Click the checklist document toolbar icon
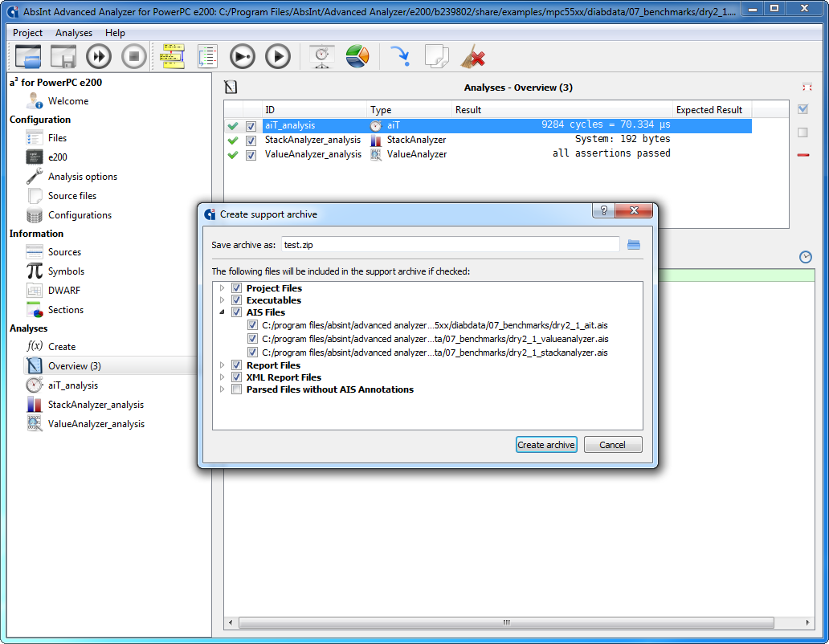 pos(207,56)
